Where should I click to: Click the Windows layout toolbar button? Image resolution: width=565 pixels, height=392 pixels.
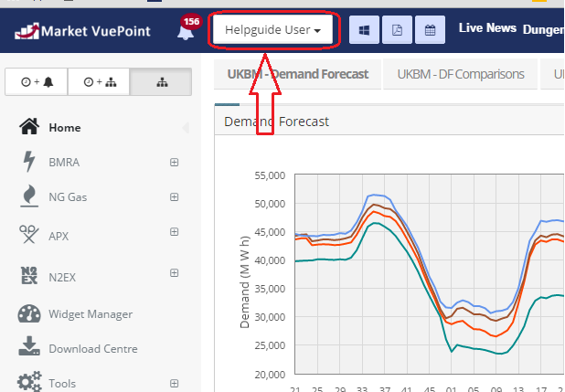pos(364,30)
